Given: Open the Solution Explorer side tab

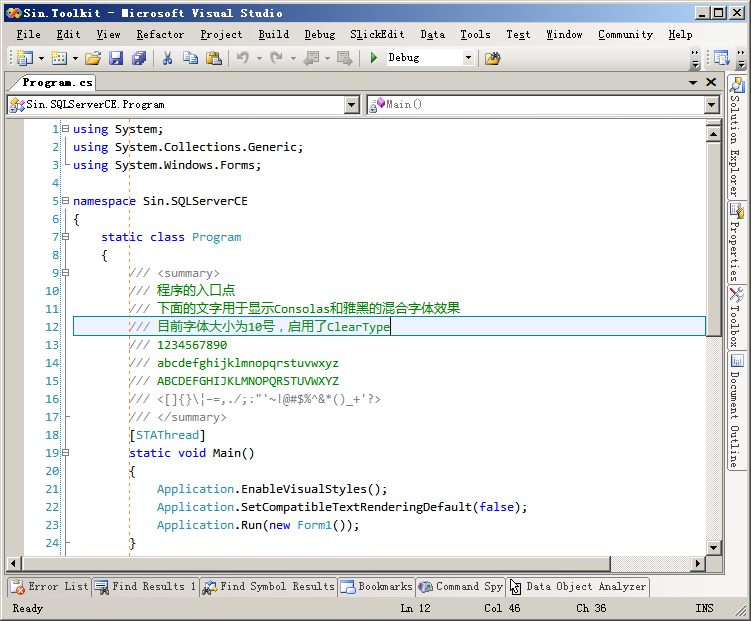Looking at the screenshot, I should point(736,137).
